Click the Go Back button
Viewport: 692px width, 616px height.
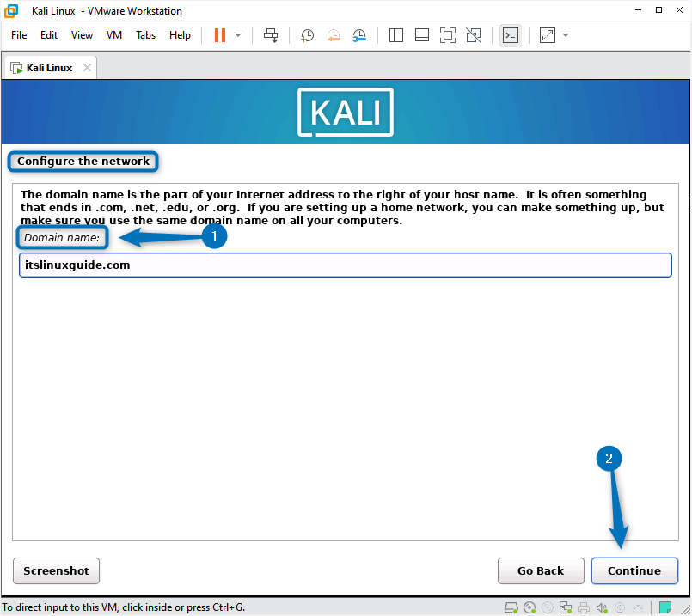[541, 570]
